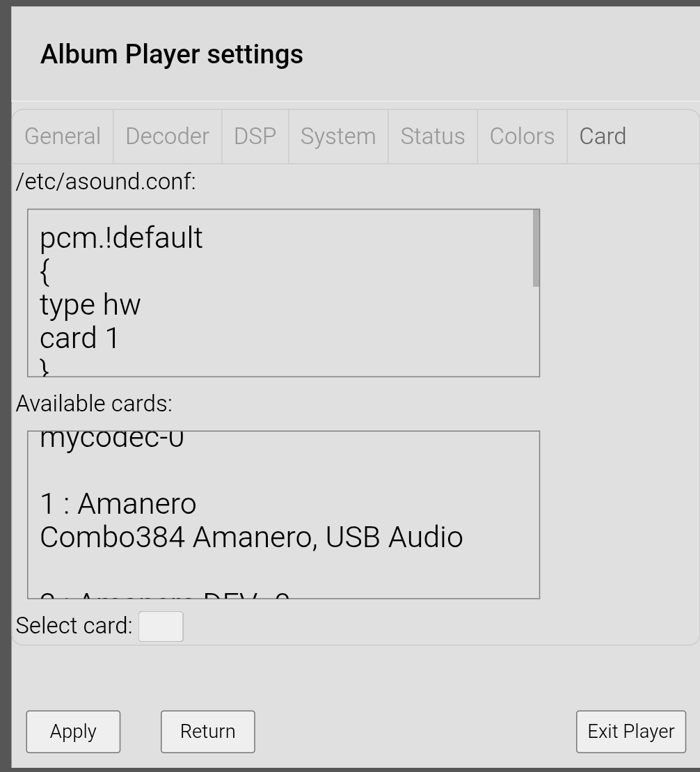700x772 pixels.
Task: Click the 'card 1' line in config text
Action: pos(79,338)
